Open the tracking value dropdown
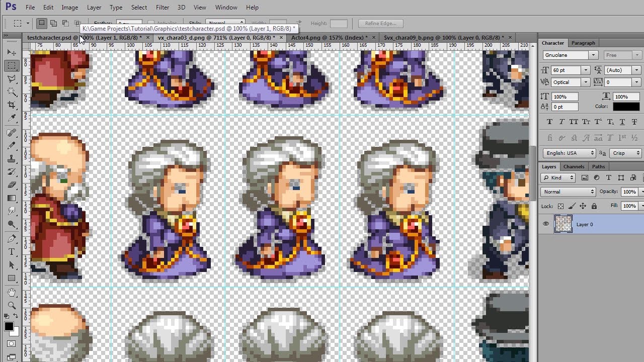The width and height of the screenshot is (644, 362). coord(636,82)
